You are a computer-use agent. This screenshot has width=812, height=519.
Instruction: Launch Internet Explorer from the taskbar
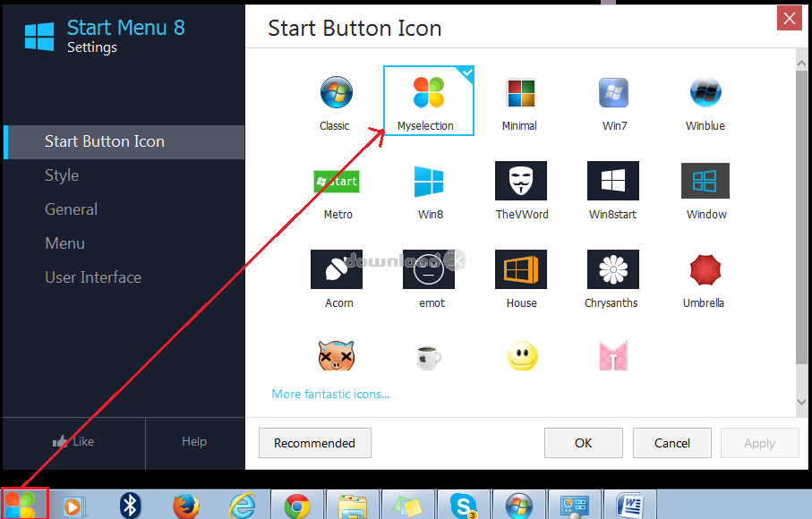click(x=243, y=506)
